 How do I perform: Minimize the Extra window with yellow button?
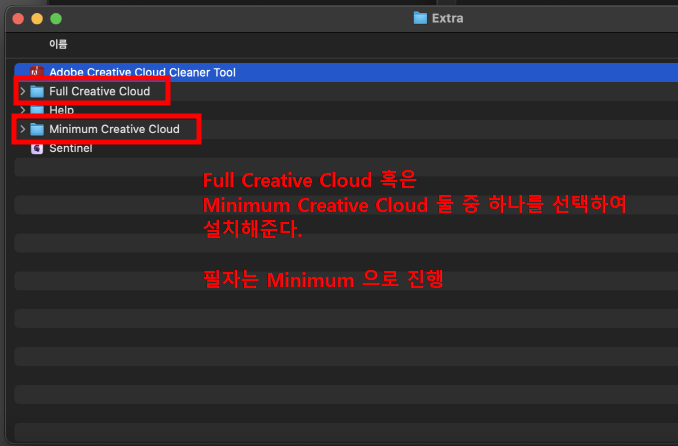tap(37, 19)
